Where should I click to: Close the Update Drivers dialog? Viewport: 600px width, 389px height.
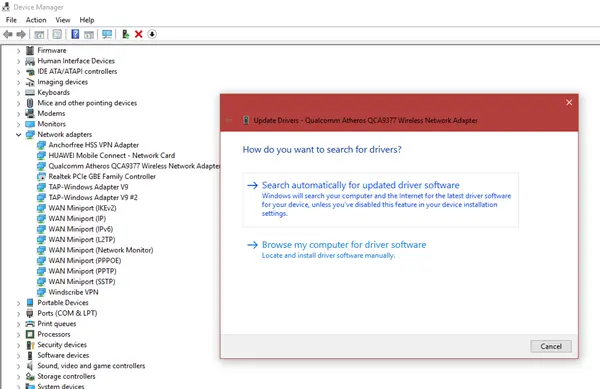569,103
